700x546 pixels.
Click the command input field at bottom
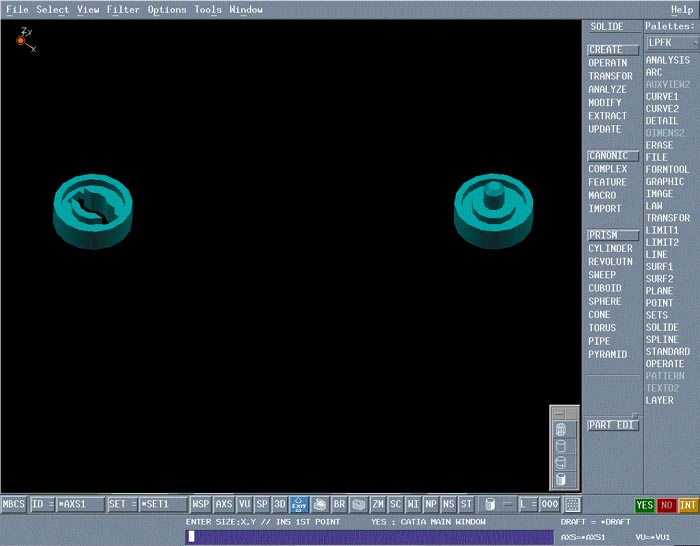click(x=369, y=537)
